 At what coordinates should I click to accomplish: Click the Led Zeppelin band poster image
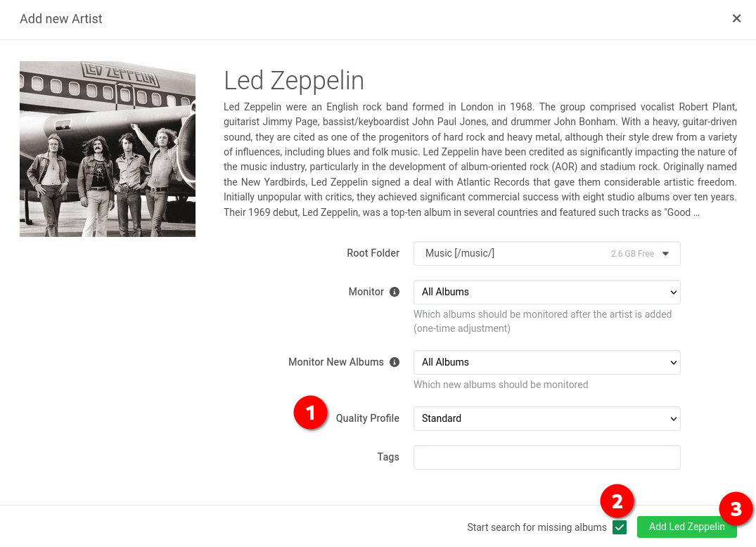pyautogui.click(x=108, y=149)
